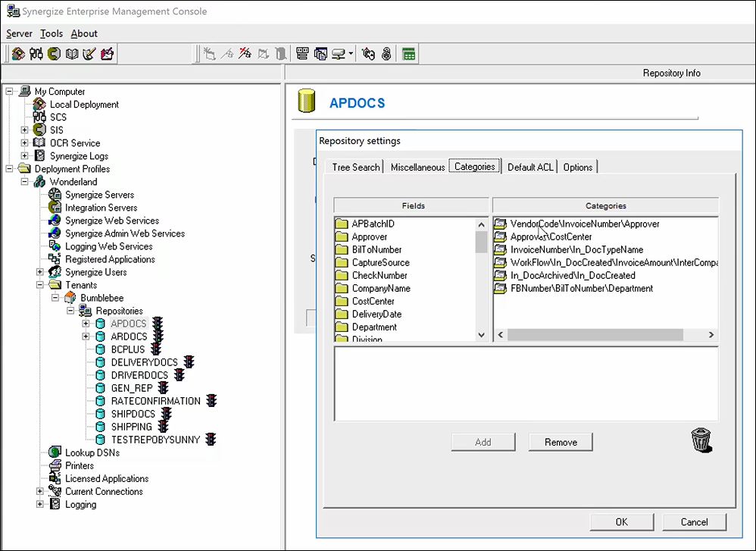Image resolution: width=756 pixels, height=551 pixels.
Task: Open the Options tab
Action: coord(578,167)
